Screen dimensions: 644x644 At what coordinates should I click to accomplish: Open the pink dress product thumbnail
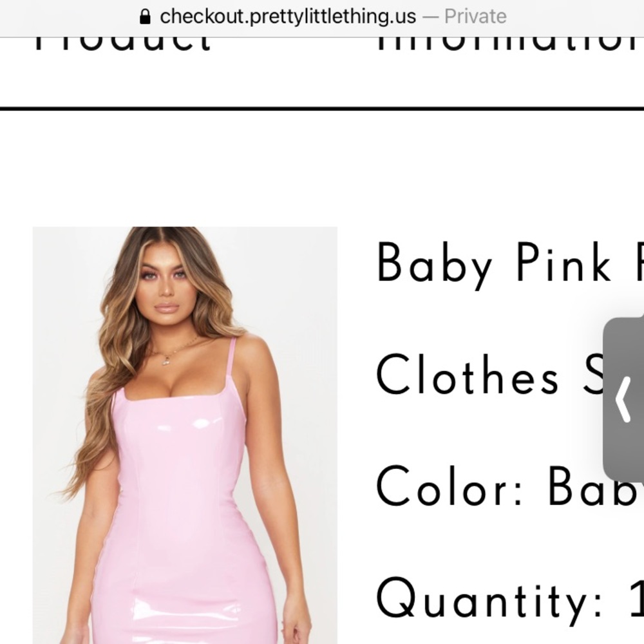coord(185,435)
